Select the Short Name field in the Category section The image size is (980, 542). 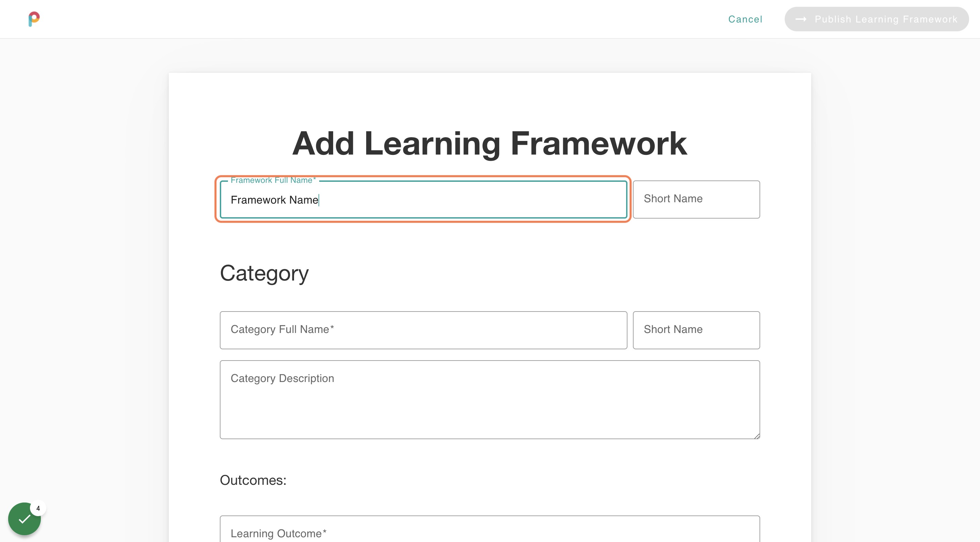(x=696, y=330)
